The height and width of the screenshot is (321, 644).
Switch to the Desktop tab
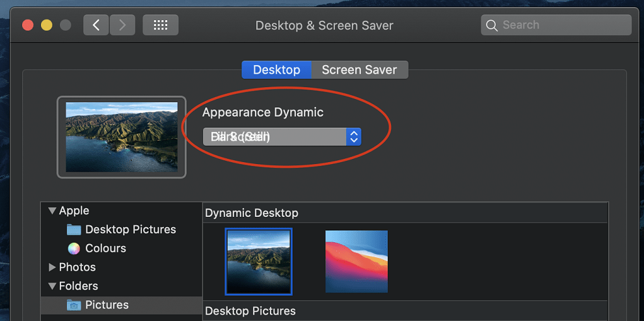point(276,70)
